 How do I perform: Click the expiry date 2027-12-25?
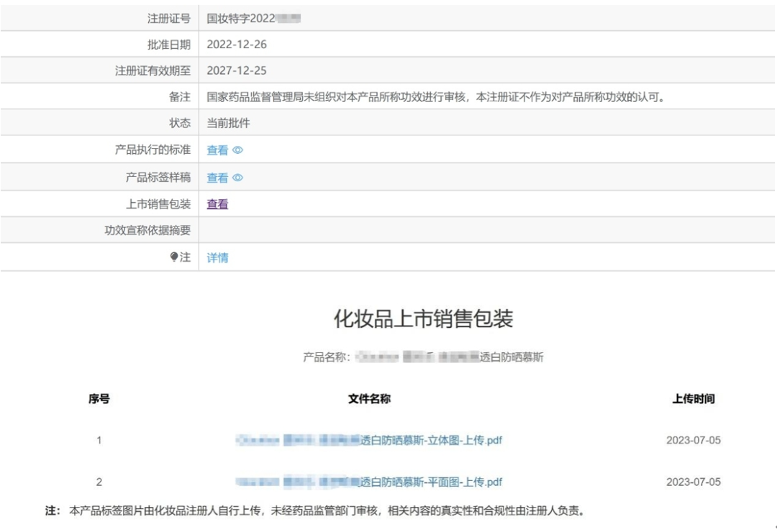(x=237, y=71)
